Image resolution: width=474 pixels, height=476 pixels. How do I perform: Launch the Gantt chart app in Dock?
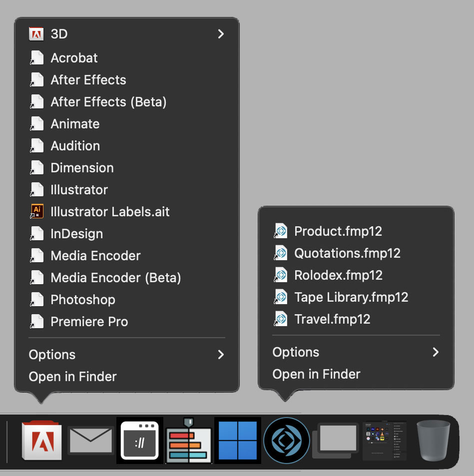(x=188, y=442)
